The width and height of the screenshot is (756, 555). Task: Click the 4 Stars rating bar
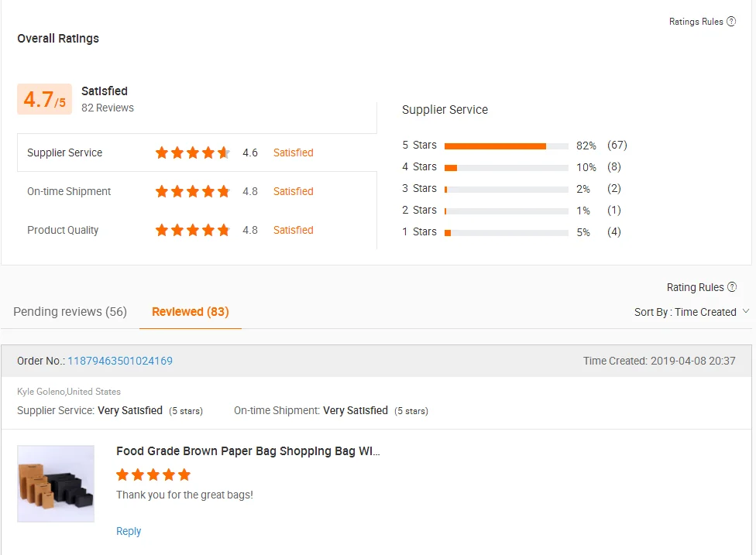[506, 167]
